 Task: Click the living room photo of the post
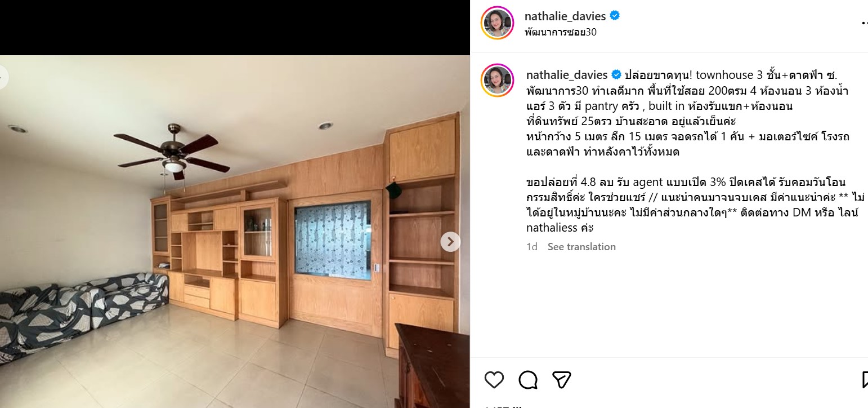[235, 231]
